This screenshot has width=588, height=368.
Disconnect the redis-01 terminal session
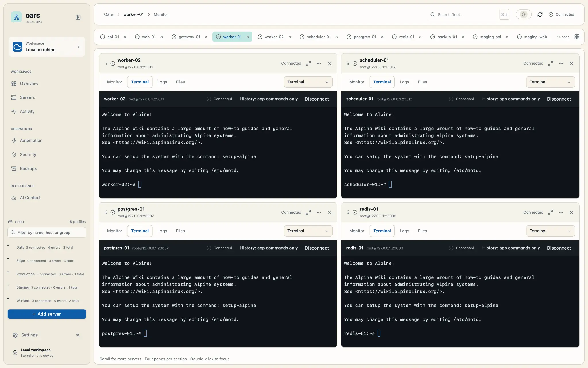[x=559, y=248]
